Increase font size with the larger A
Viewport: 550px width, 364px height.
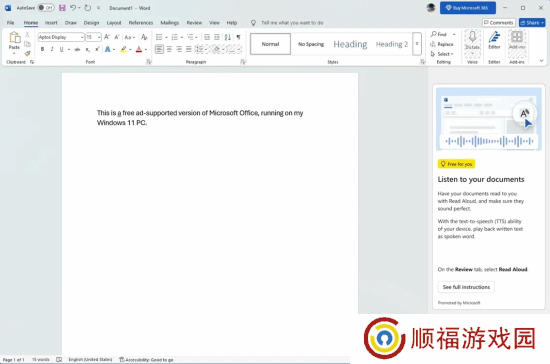point(107,37)
